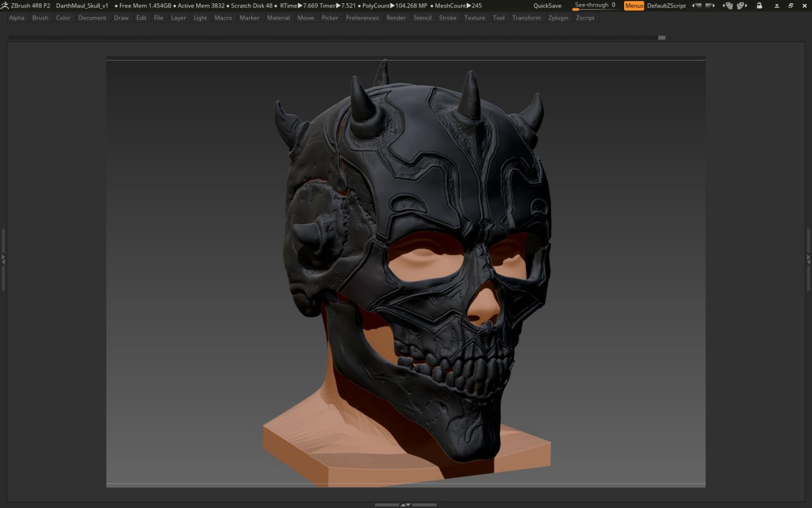Open the Color menu
The image size is (812, 508).
pos(63,18)
